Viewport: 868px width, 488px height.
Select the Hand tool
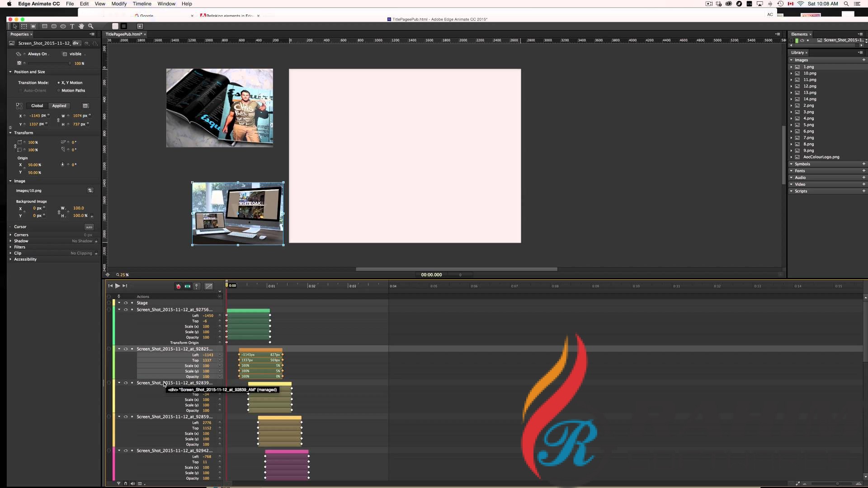tap(81, 26)
